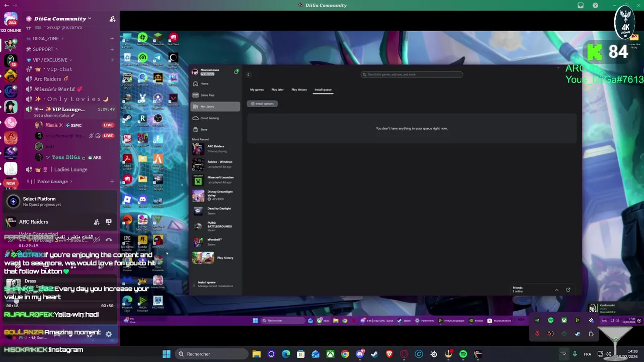The width and height of the screenshot is (644, 362).
Task: Click the Xbox notification bell icon
Action: coord(236,72)
